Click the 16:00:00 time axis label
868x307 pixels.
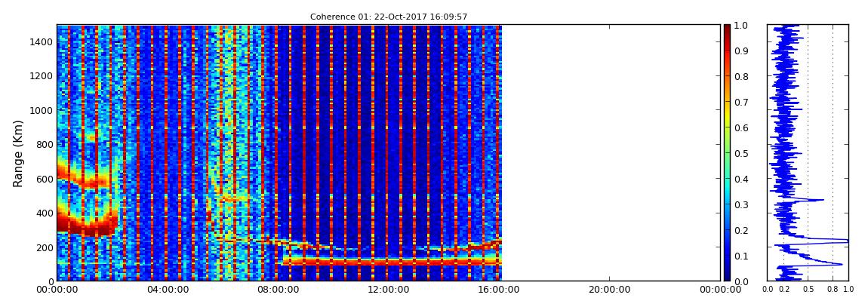coord(500,289)
